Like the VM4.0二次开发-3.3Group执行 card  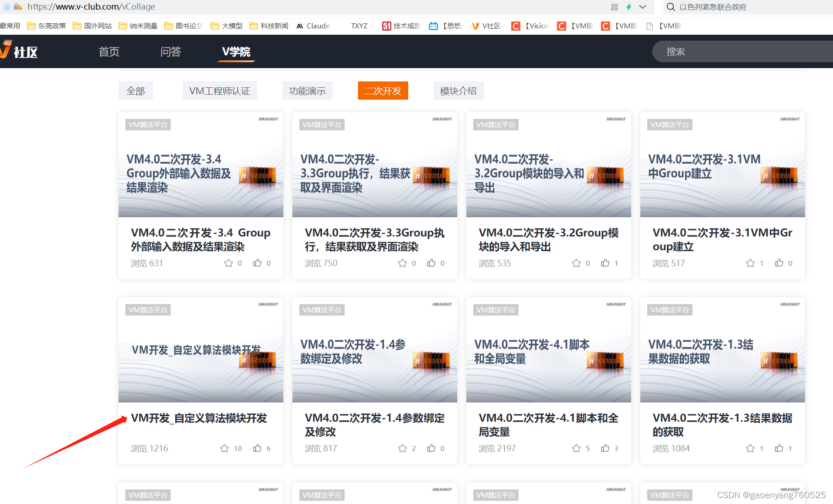point(431,263)
